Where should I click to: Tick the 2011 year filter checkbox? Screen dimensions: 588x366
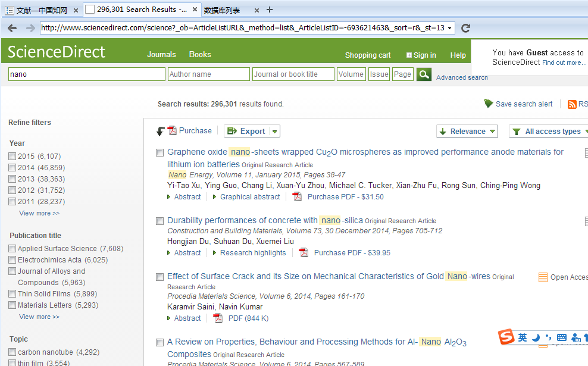12,201
